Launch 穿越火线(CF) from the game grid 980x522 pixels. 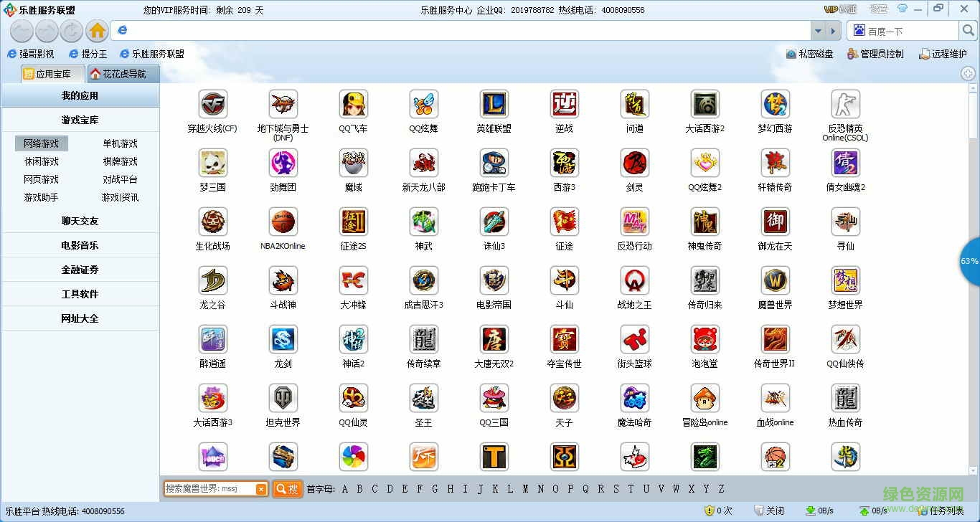tap(212, 105)
